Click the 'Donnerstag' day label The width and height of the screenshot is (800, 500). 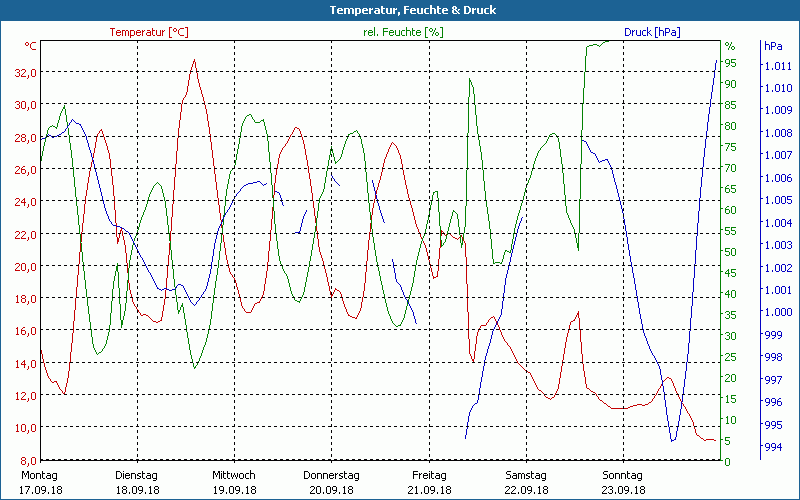pyautogui.click(x=331, y=475)
